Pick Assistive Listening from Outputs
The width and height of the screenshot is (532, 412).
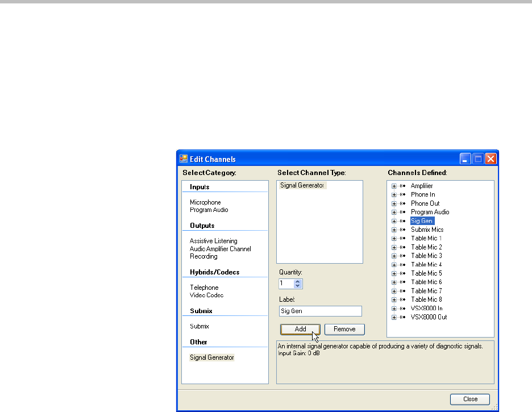point(213,241)
